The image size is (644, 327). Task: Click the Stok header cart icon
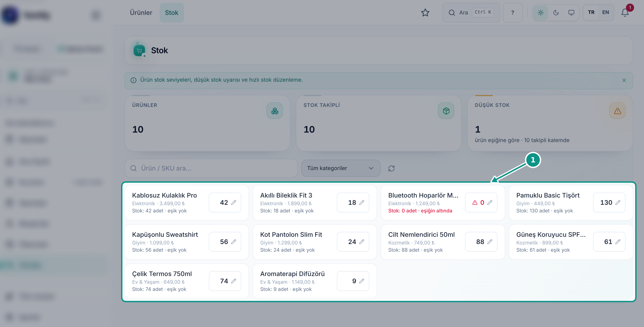coord(139,51)
